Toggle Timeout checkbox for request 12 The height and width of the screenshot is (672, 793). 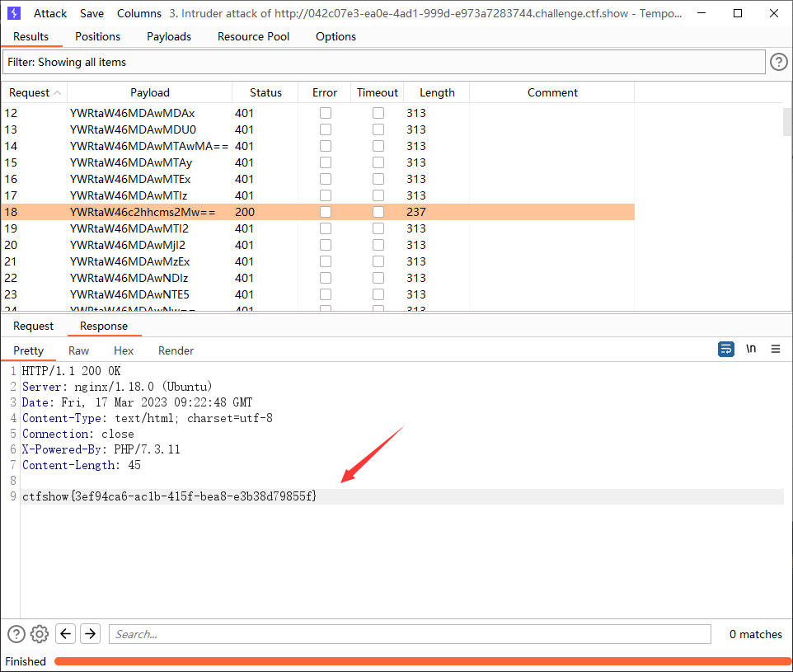click(378, 113)
